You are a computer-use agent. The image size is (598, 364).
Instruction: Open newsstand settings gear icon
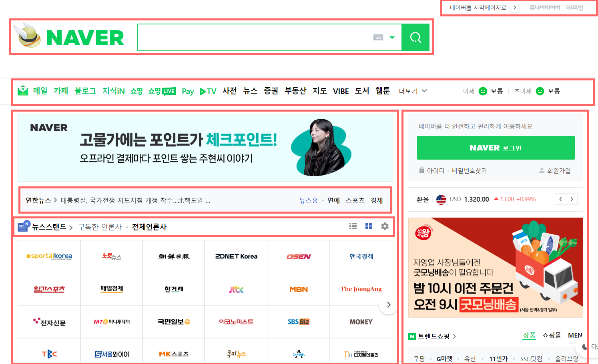point(385,226)
